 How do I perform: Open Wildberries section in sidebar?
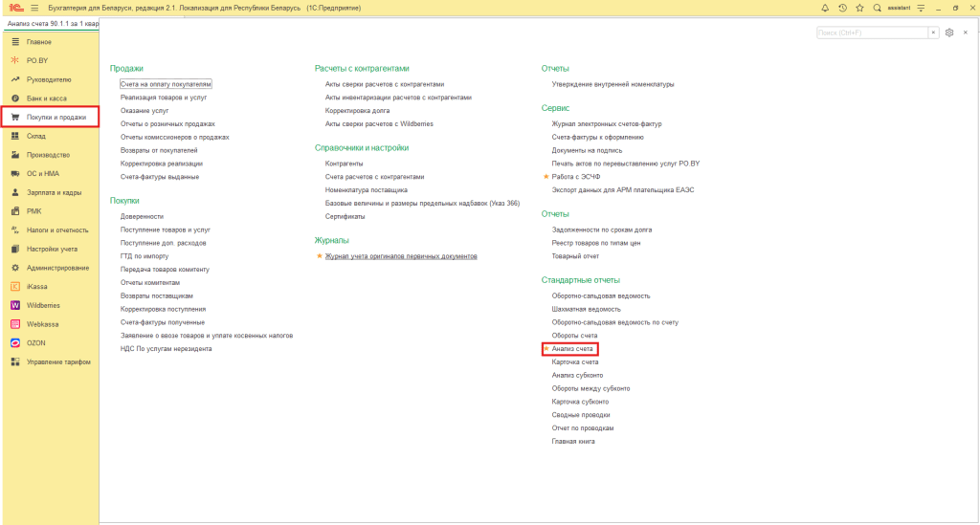coord(43,305)
